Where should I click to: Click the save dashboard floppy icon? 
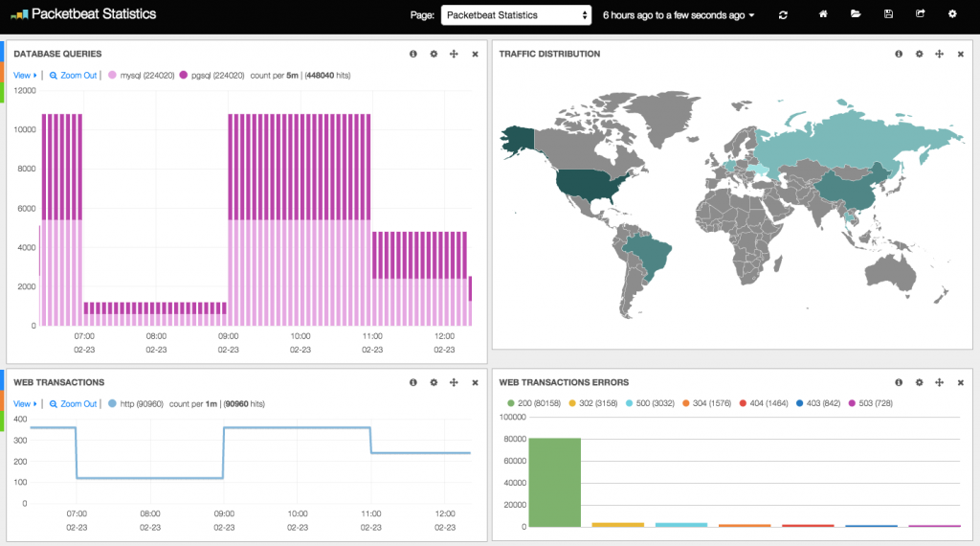tap(888, 13)
